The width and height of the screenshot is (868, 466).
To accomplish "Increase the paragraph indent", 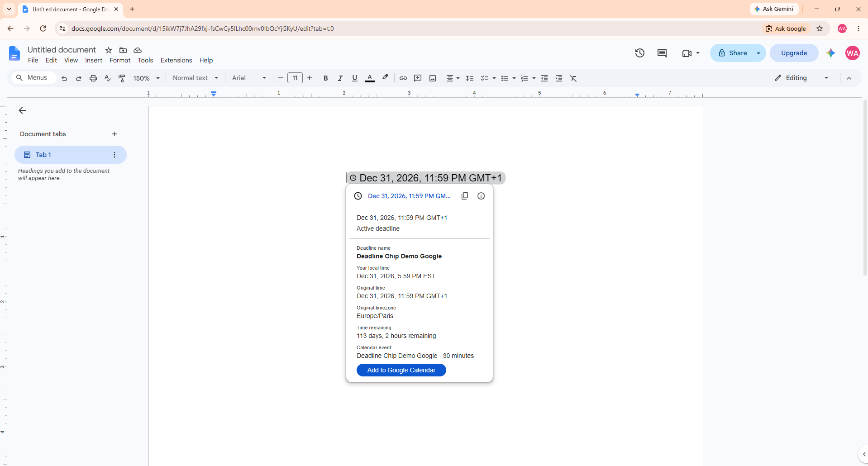I will (559, 78).
